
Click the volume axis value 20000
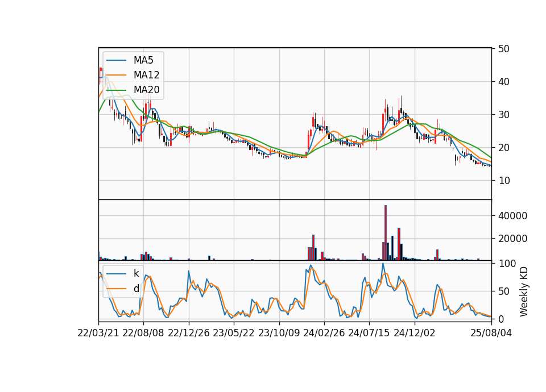pos(512,239)
